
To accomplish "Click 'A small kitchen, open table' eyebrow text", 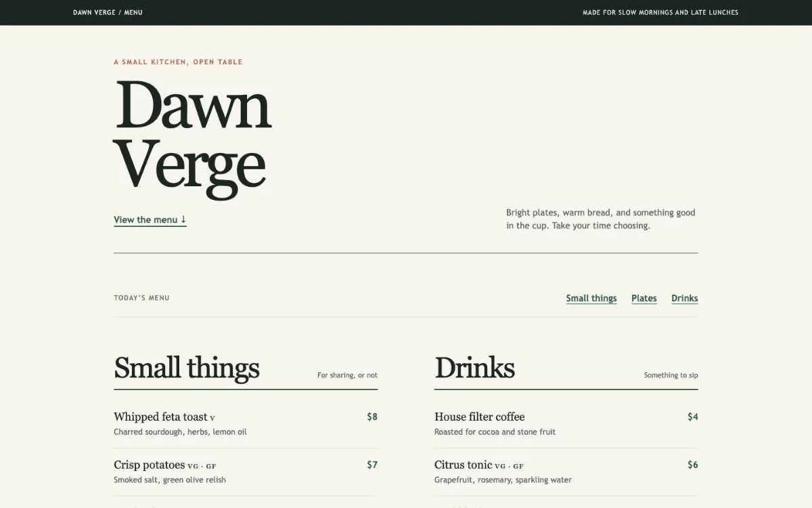I will click(x=178, y=62).
